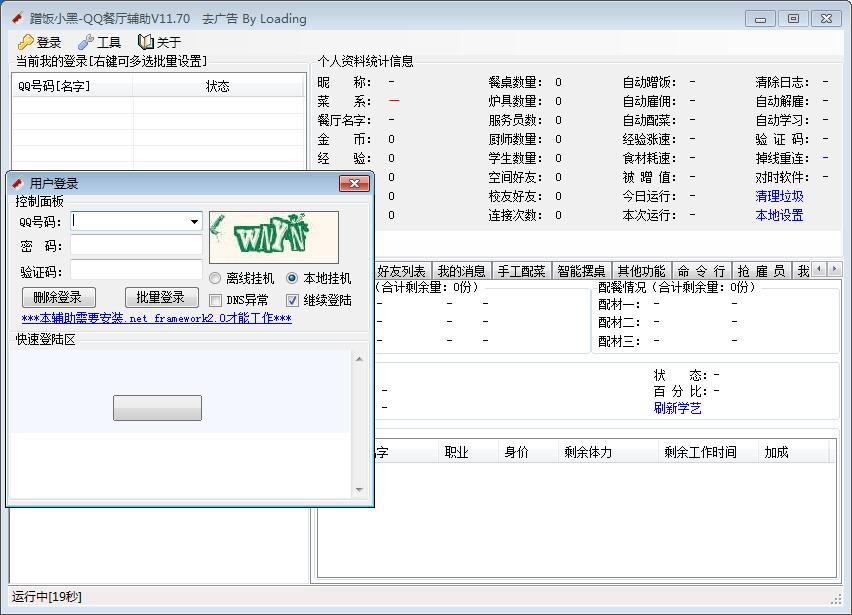Click into the 验证码 captcha field
The width and height of the screenshot is (852, 615).
pyautogui.click(x=136, y=269)
